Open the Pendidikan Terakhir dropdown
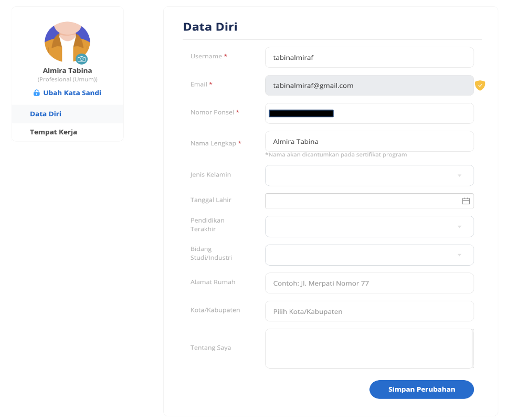 click(369, 226)
